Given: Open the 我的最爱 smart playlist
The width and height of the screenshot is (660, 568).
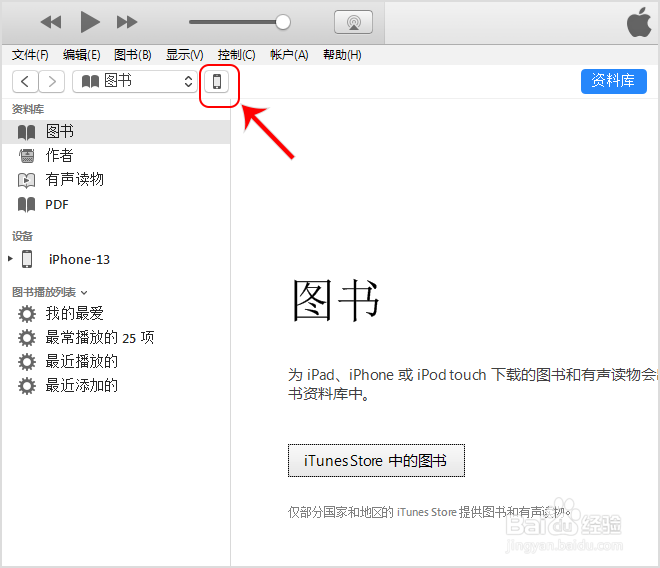Looking at the screenshot, I should 116,314.
